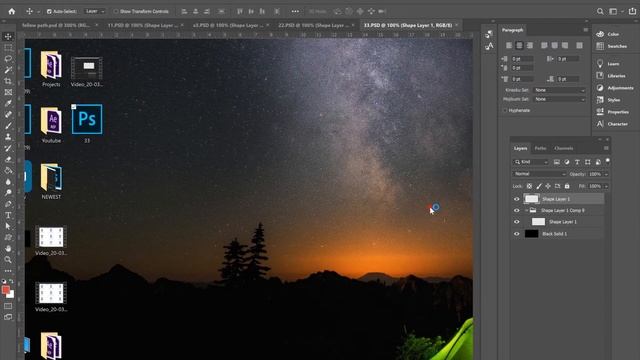640x360 pixels.
Task: Click the Paragraph panel menu button
Action: click(x=586, y=30)
